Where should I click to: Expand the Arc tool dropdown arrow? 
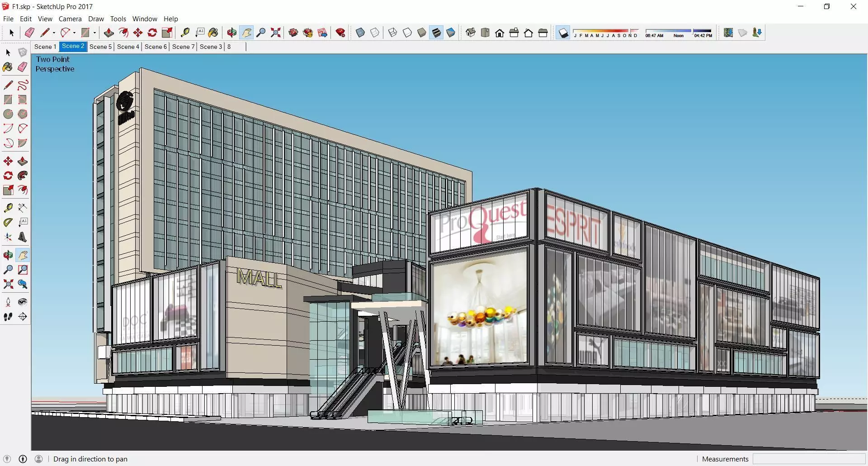coord(74,33)
